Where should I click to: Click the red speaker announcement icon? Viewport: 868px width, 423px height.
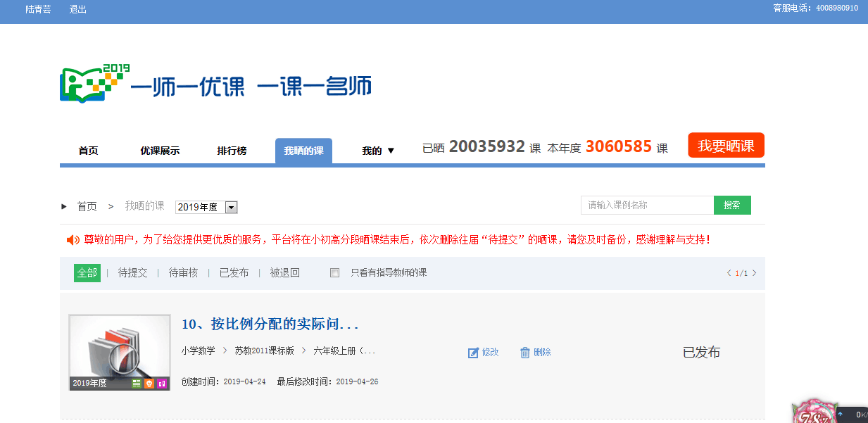[73, 240]
